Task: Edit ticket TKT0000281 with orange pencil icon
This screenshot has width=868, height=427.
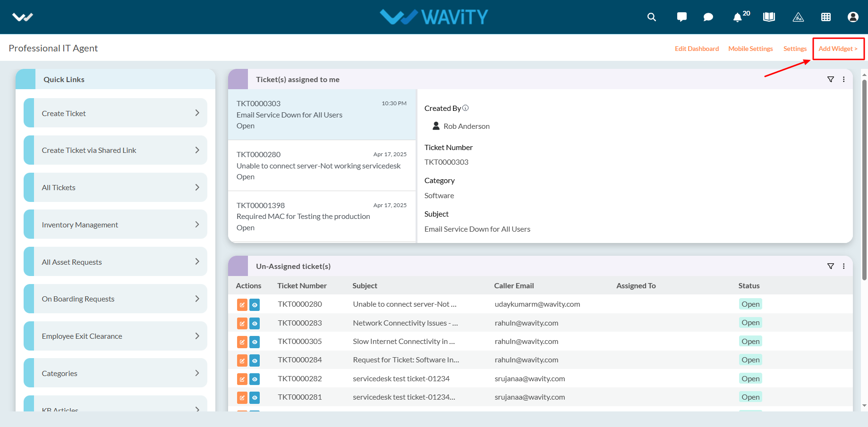Action: tap(242, 398)
